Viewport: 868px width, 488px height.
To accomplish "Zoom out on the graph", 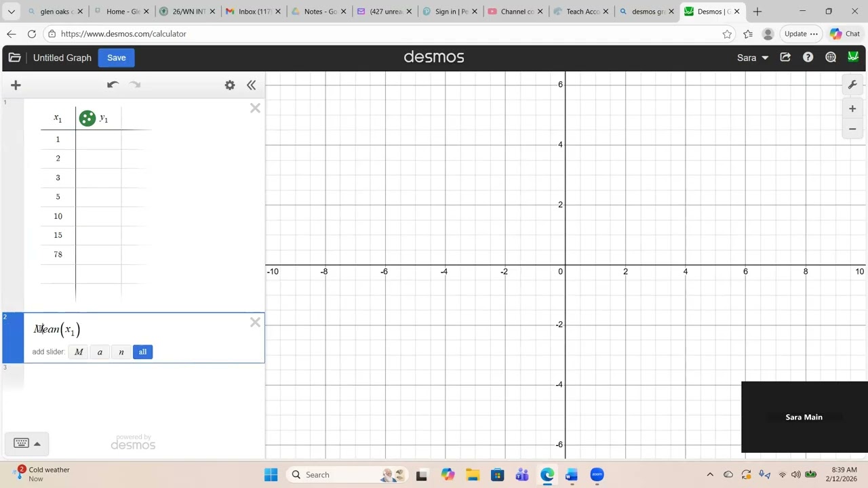I will (852, 129).
